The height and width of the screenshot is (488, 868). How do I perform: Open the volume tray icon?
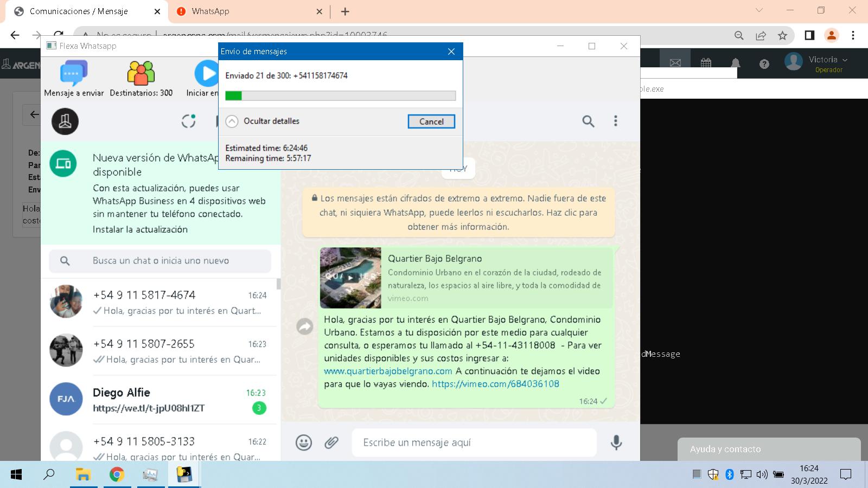(762, 474)
